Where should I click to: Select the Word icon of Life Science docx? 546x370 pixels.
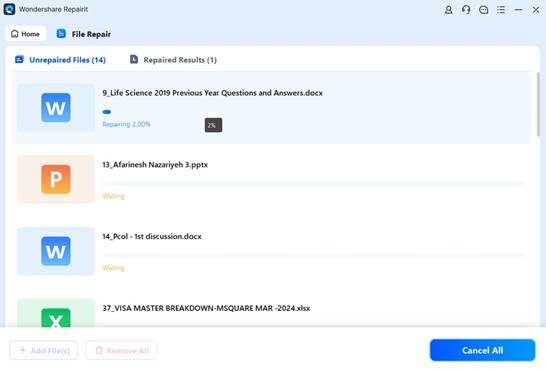coord(56,108)
